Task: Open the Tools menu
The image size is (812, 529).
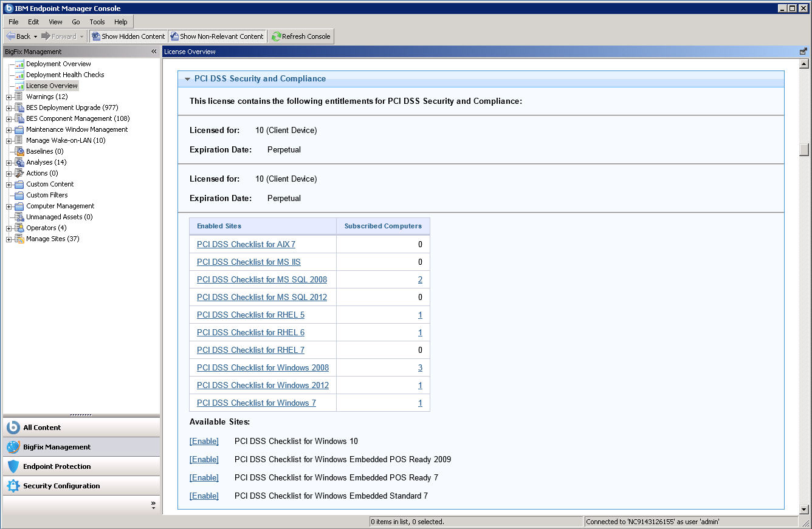Action: click(x=97, y=21)
